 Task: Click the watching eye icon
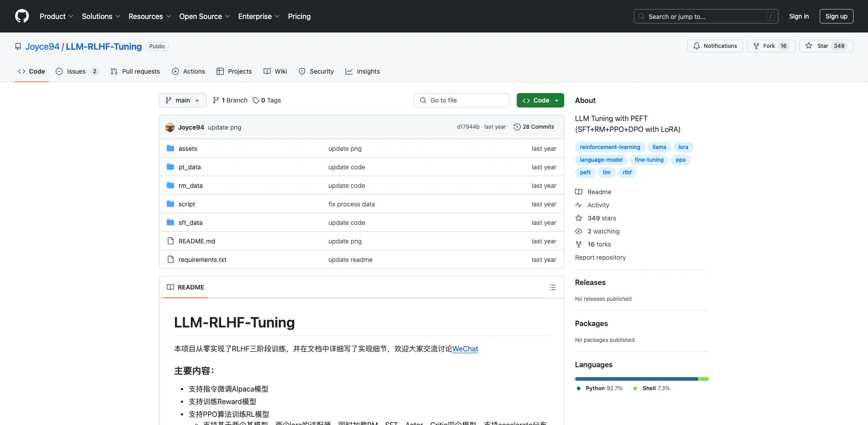579,231
